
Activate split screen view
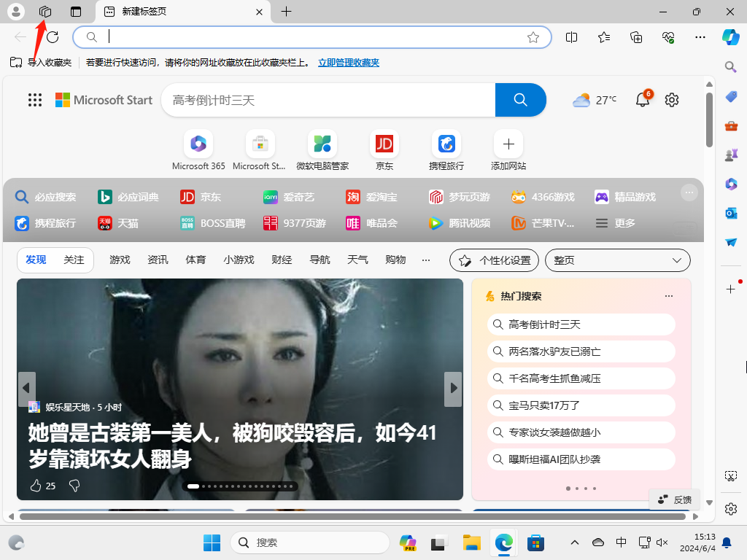tap(571, 37)
